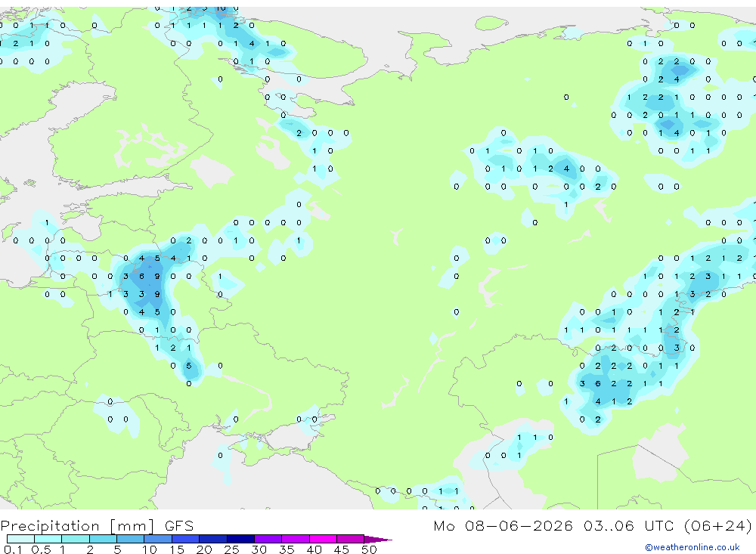Viewport: 756px width, 554px height.
Task: Click the arrow tip above 50 mm on legend
Action: (x=378, y=539)
